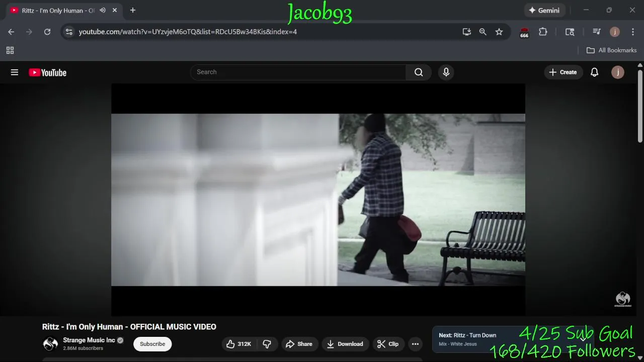644x362 pixels.
Task: Start voice search with the microphone
Action: tap(446, 72)
